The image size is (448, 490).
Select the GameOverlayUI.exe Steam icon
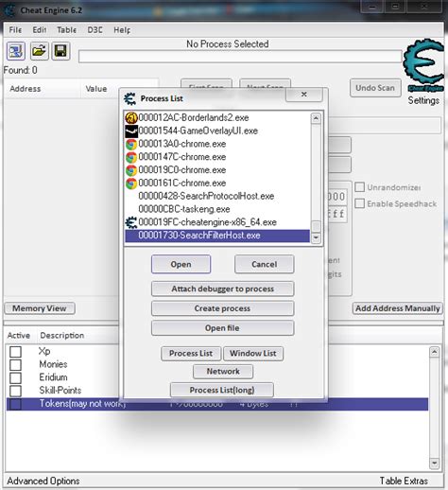click(131, 131)
